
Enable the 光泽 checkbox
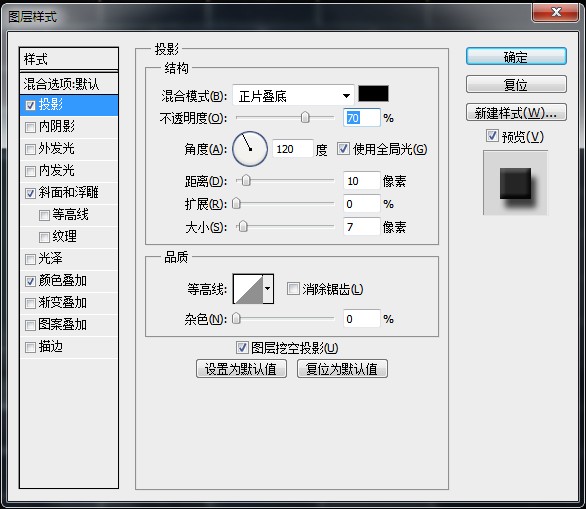tap(30, 259)
